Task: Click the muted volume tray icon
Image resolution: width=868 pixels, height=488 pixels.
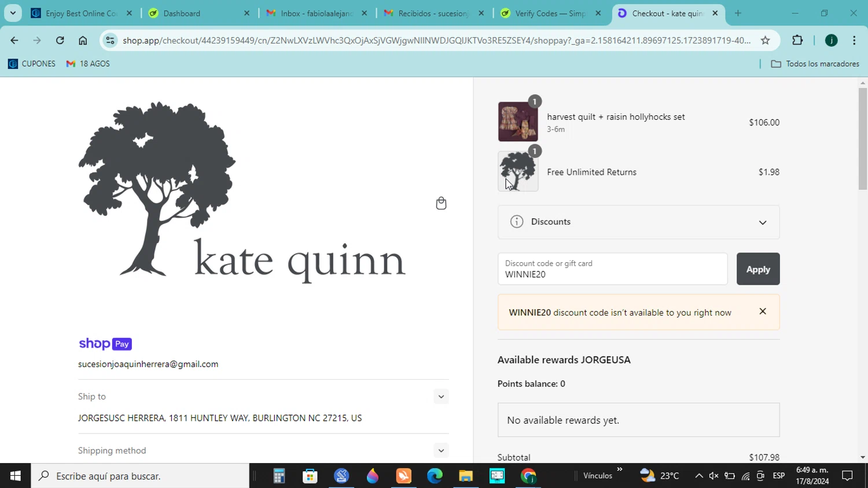Action: click(x=714, y=476)
